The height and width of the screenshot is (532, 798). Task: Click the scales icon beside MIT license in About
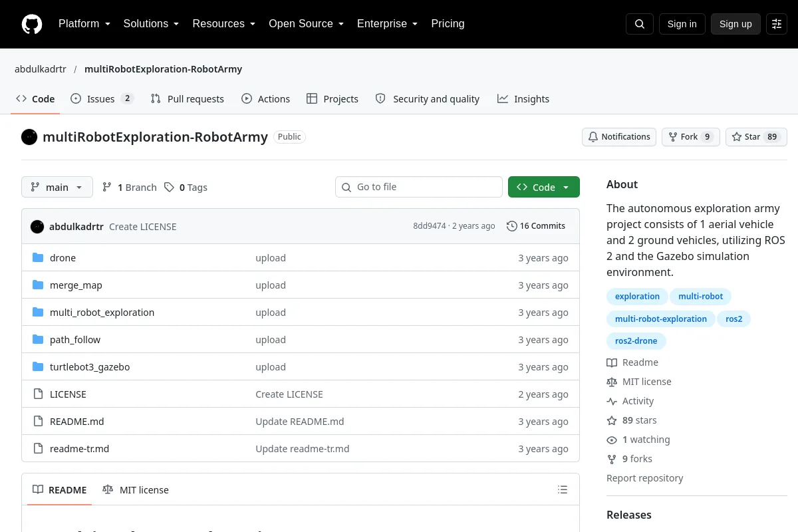tap(612, 382)
